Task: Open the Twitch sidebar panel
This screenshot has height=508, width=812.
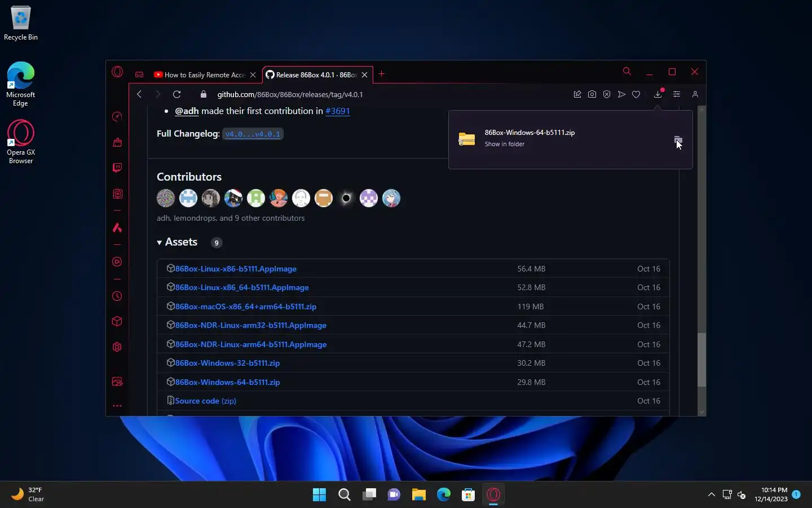Action: [x=117, y=168]
